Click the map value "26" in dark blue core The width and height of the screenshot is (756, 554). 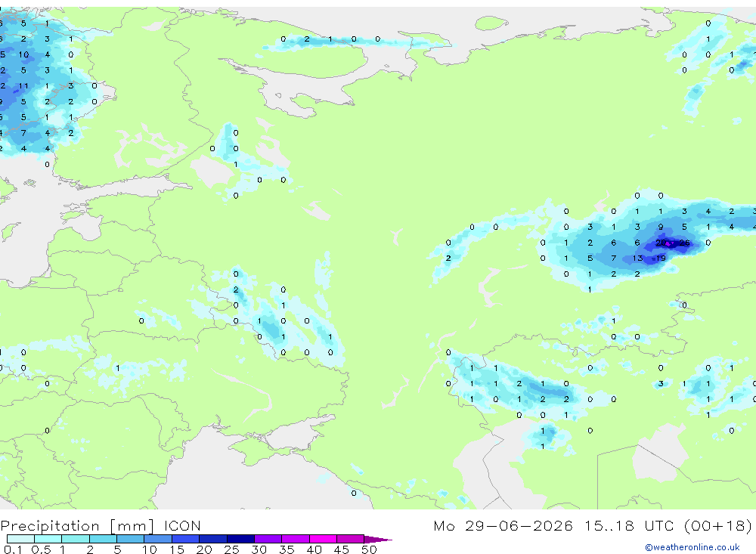(684, 243)
